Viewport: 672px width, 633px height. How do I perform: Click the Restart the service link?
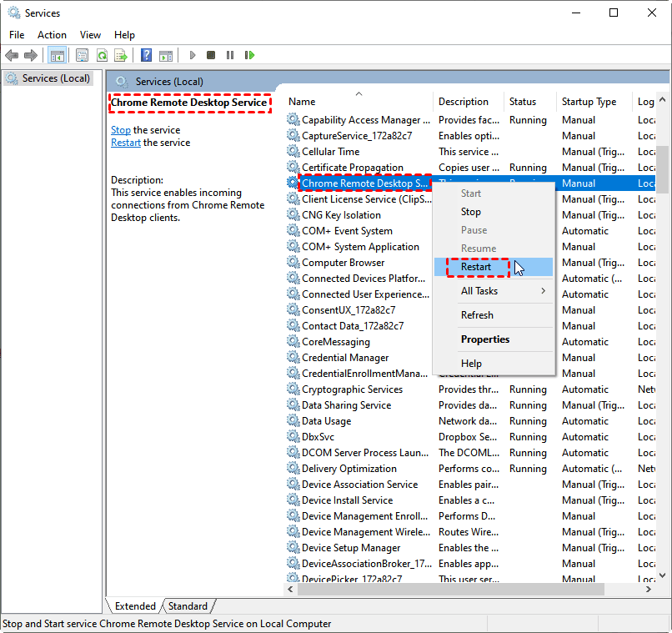(x=126, y=143)
